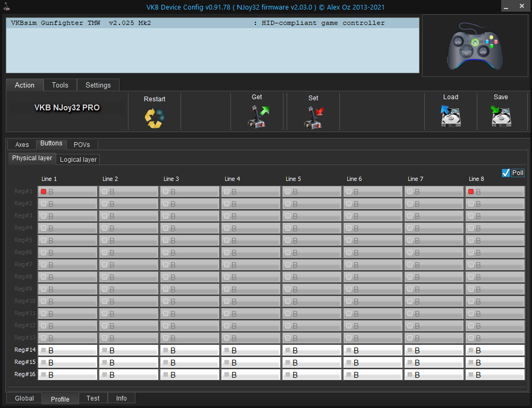Switch to the Tools tab

pos(60,85)
